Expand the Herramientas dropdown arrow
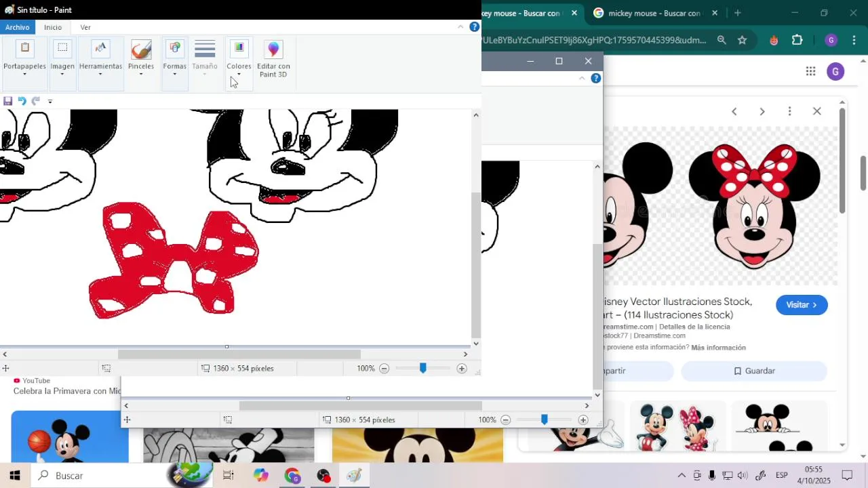Screen dimensions: 868x488 pyautogui.click(x=100, y=74)
